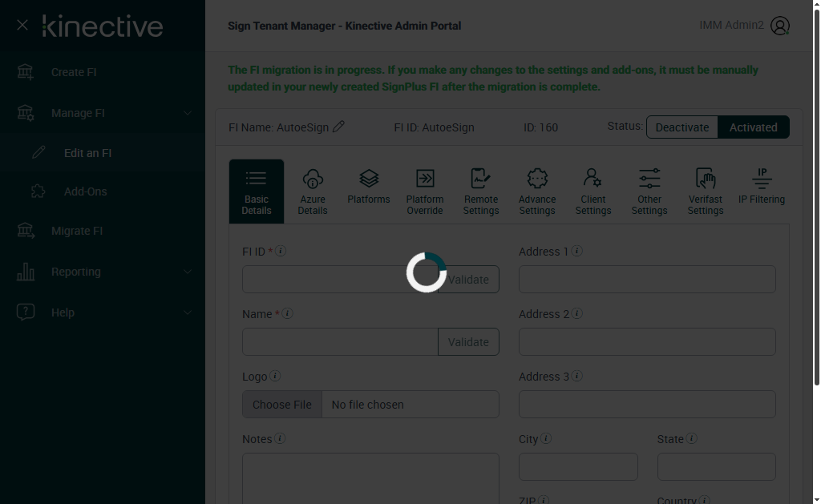The width and height of the screenshot is (821, 504).
Task: Click the State input field
Action: click(x=716, y=467)
